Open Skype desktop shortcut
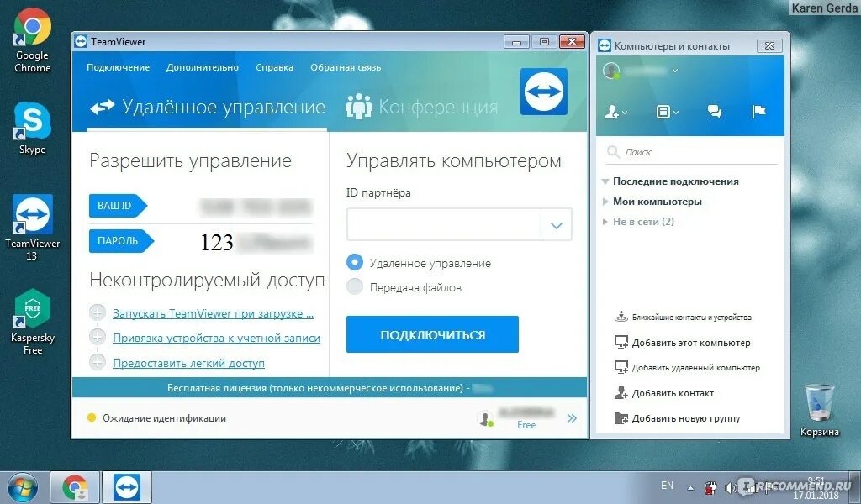 tap(33, 129)
